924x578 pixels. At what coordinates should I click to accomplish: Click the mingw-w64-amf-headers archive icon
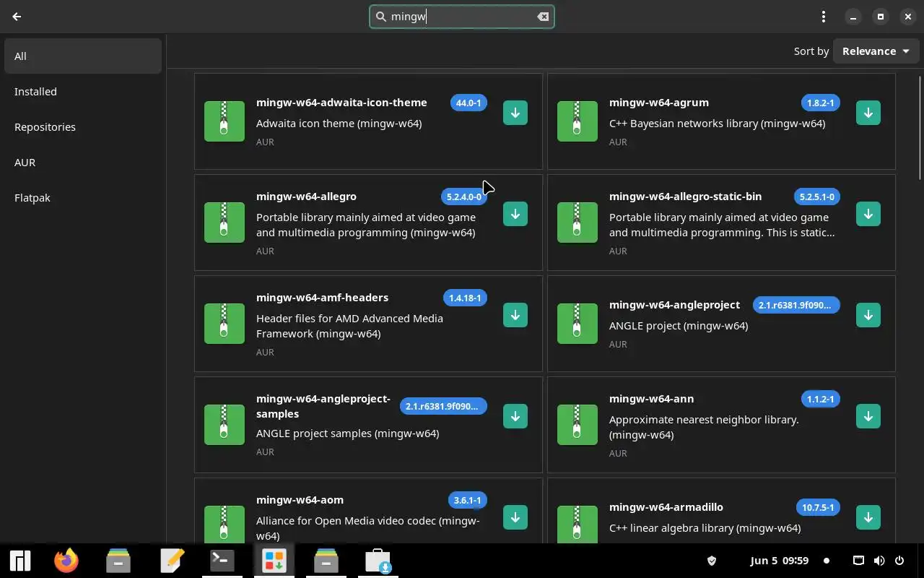[x=225, y=323]
